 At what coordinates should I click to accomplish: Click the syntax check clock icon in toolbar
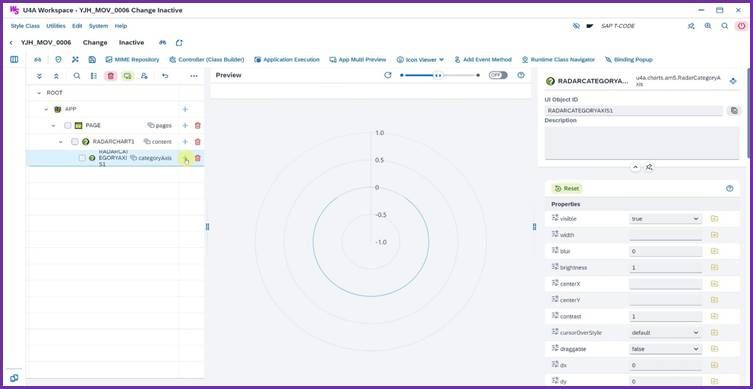pyautogui.click(x=58, y=60)
